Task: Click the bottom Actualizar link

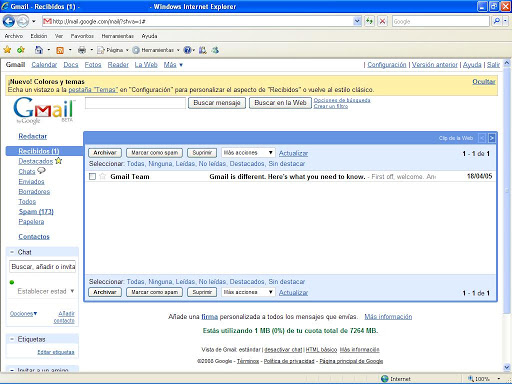Action: 293,292
